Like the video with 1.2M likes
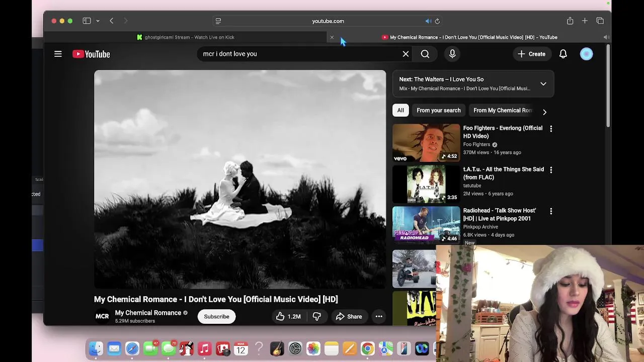644x362 pixels. coord(288,316)
